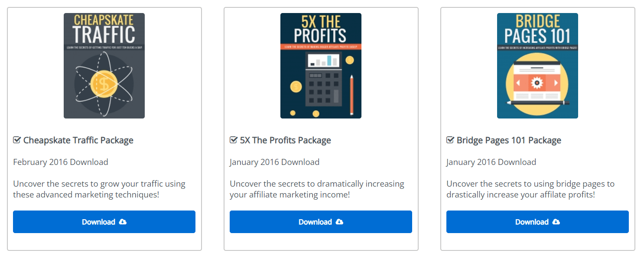Open the Cheapskate Traffic cover image
The height and width of the screenshot is (260, 644).
click(104, 66)
